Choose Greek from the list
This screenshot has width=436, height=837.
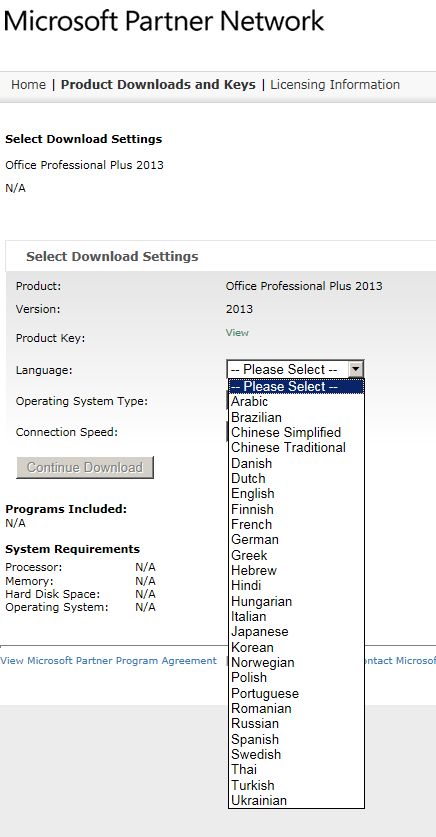click(296, 555)
